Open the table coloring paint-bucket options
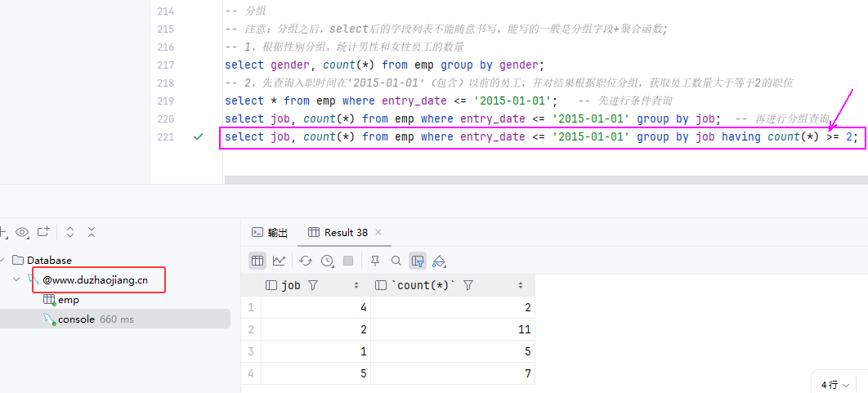868x393 pixels. click(439, 261)
